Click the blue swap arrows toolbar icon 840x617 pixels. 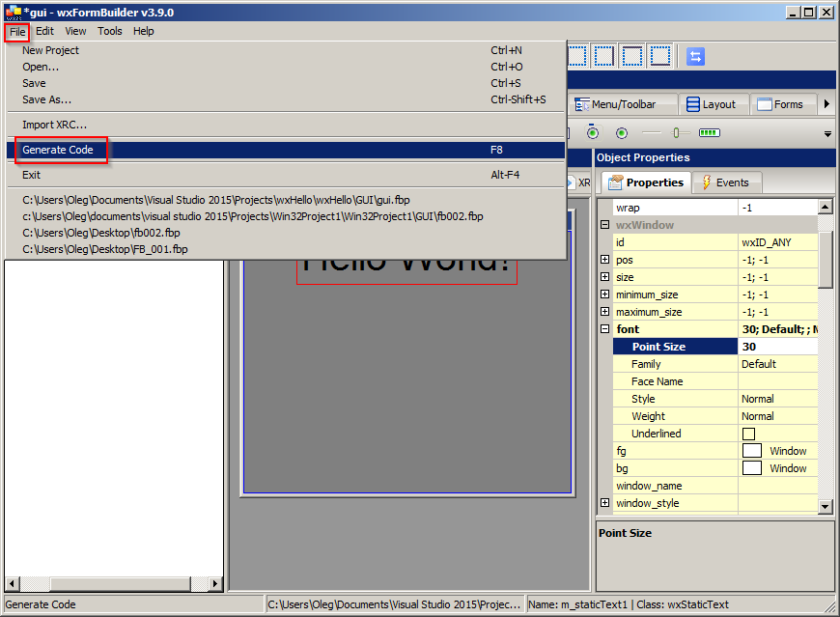pyautogui.click(x=695, y=56)
